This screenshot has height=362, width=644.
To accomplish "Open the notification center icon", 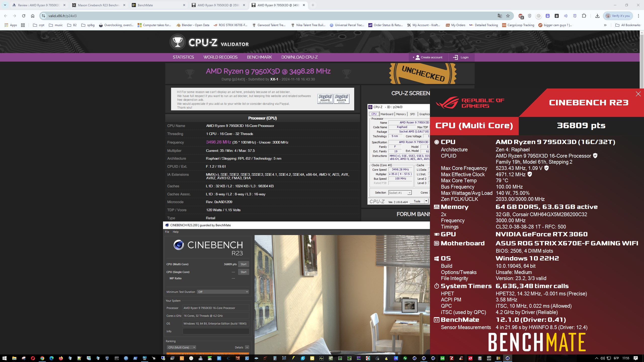I will coord(636,358).
